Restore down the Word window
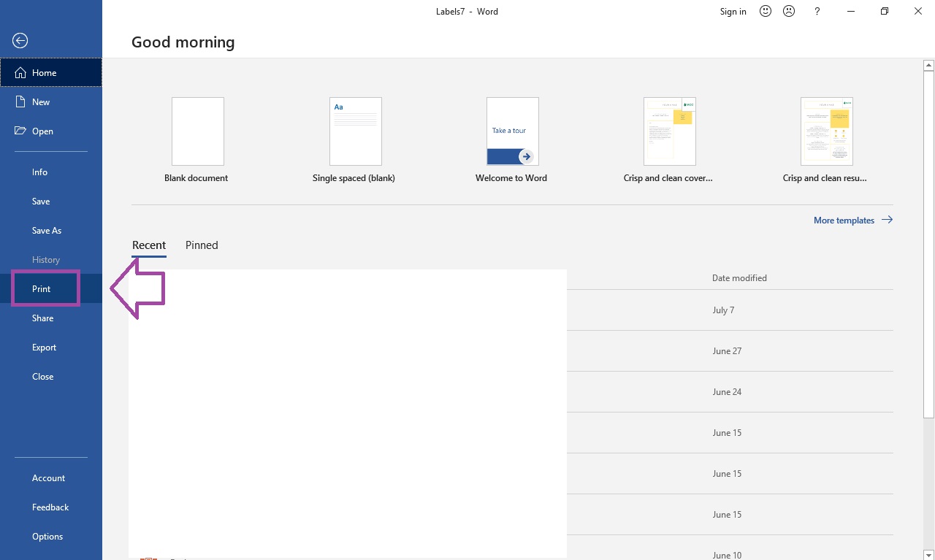Viewport: 935px width, 560px height. pyautogui.click(x=885, y=11)
